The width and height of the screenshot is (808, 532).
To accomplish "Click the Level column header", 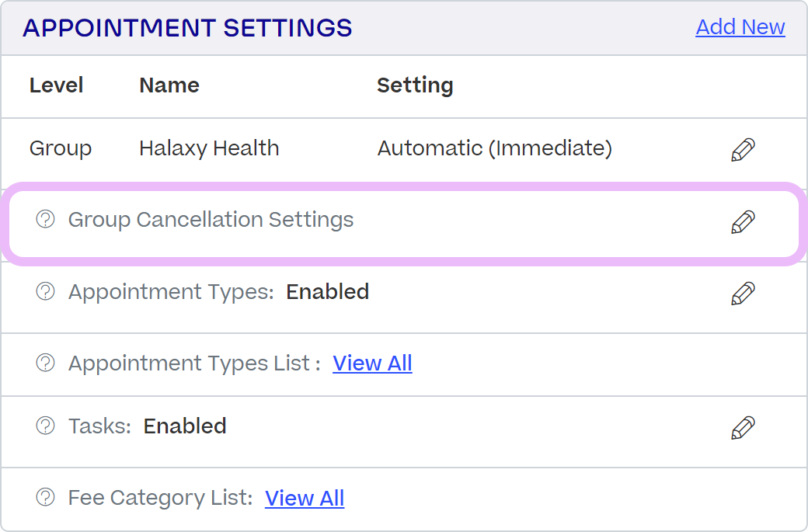I will pos(56,85).
